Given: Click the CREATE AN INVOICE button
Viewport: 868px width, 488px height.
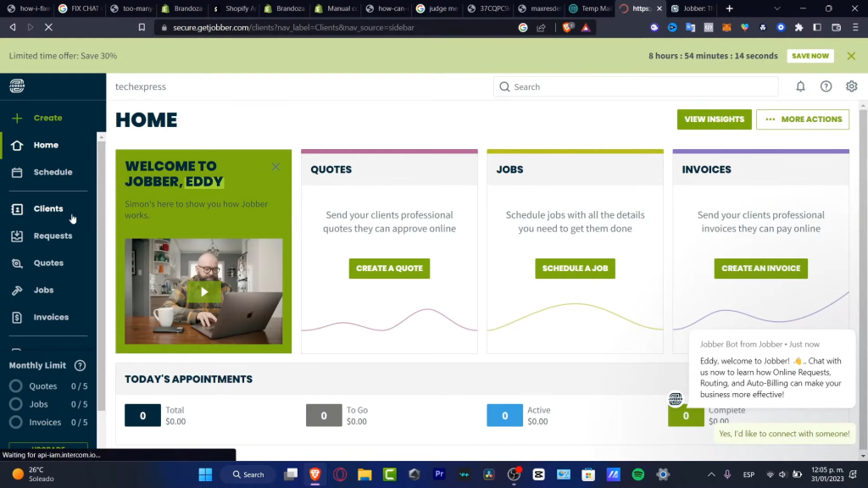Looking at the screenshot, I should [760, 268].
